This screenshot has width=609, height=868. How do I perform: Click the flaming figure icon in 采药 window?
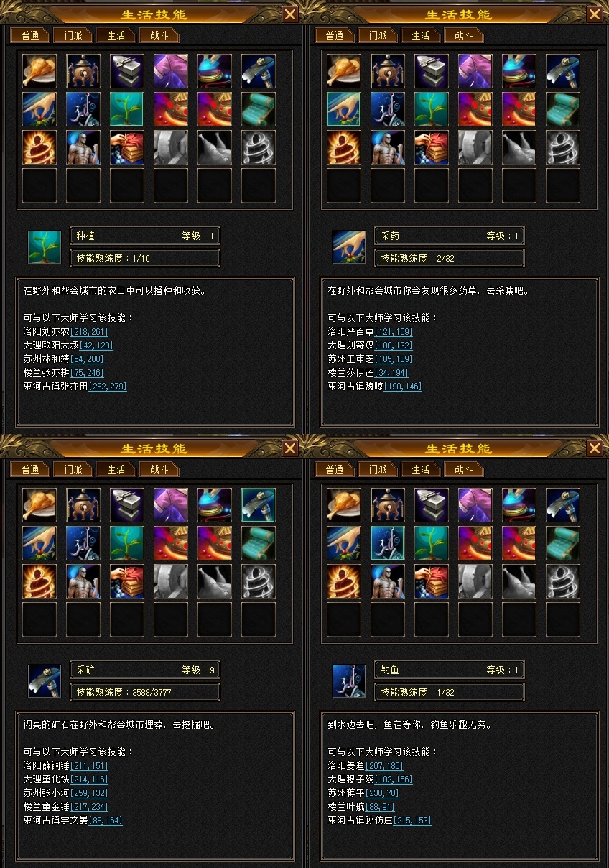[344, 147]
